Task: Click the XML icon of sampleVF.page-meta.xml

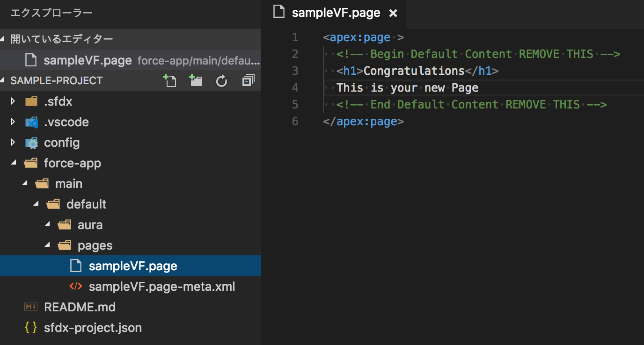Action: click(x=76, y=287)
